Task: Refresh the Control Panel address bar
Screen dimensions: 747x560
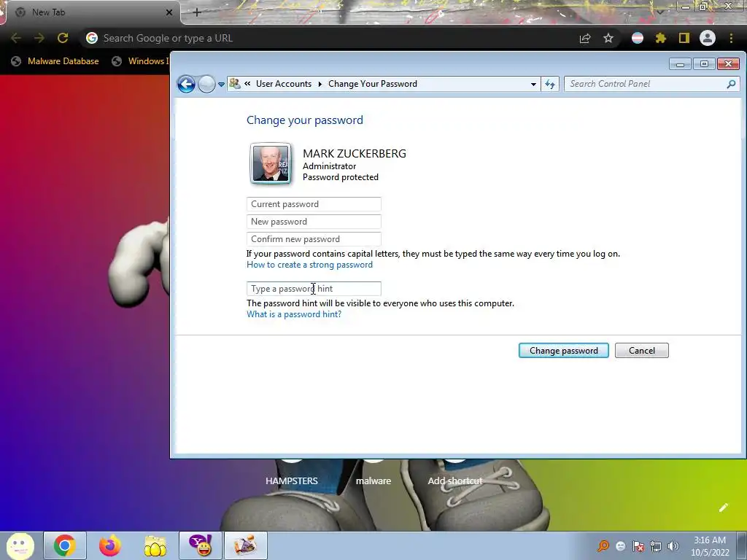Action: [x=550, y=85]
